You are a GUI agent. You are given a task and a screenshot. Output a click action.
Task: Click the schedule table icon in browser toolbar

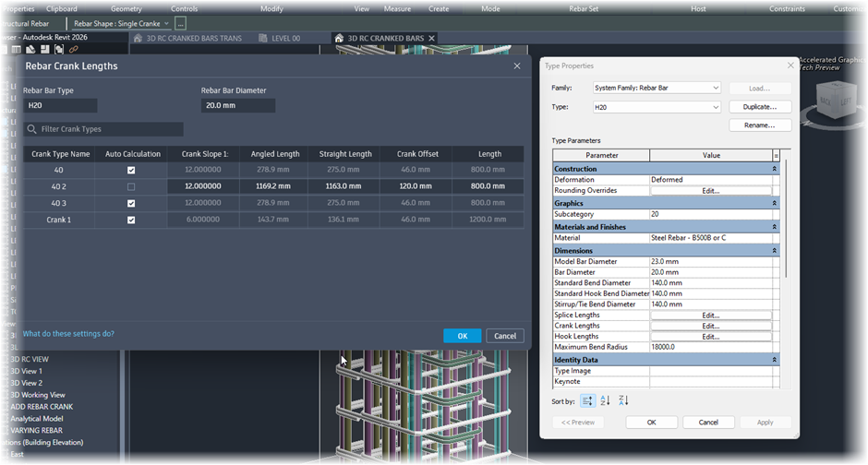(x=17, y=50)
